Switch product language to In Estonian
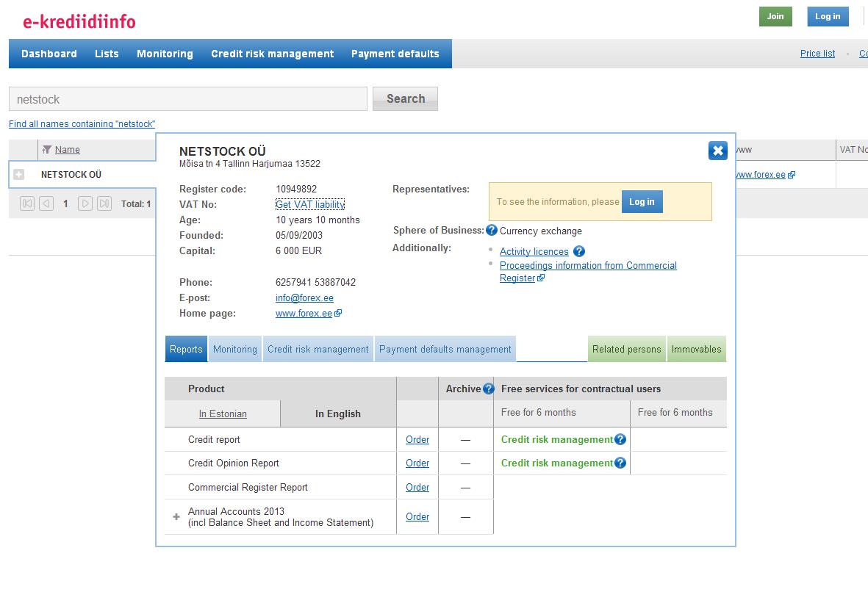Screen dimensions: 868x592 pos(223,414)
